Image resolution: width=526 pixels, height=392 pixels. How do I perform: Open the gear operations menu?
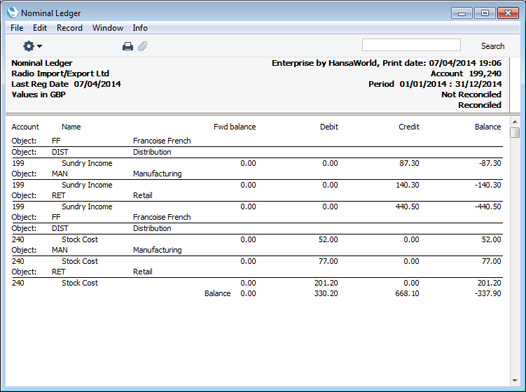32,46
